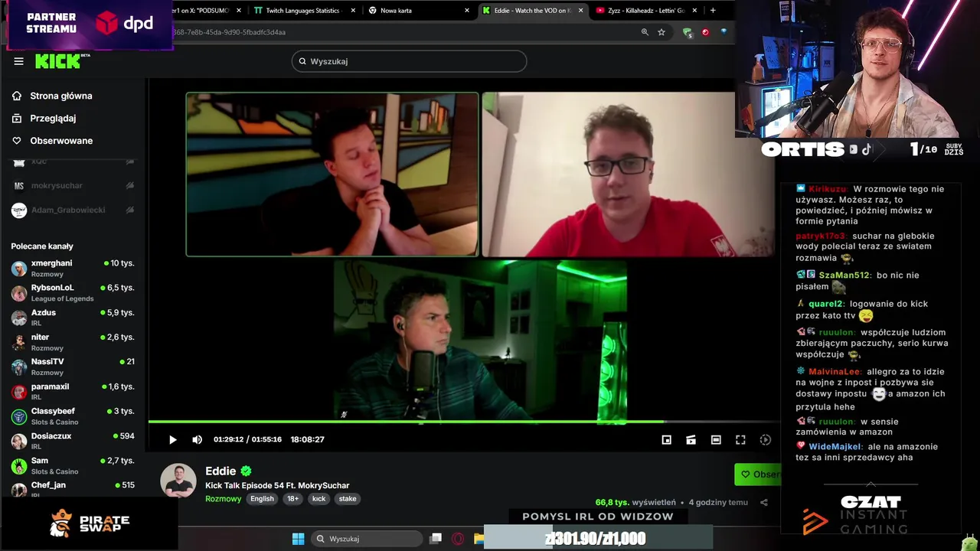The image size is (980, 551).
Task: Open recommended channel niter
Action: tap(73, 342)
